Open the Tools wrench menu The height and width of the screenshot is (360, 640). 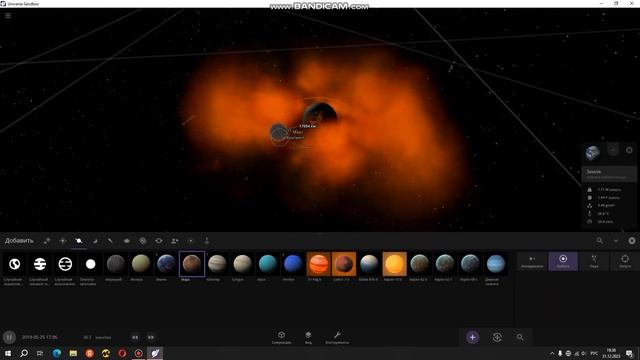tap(337, 338)
